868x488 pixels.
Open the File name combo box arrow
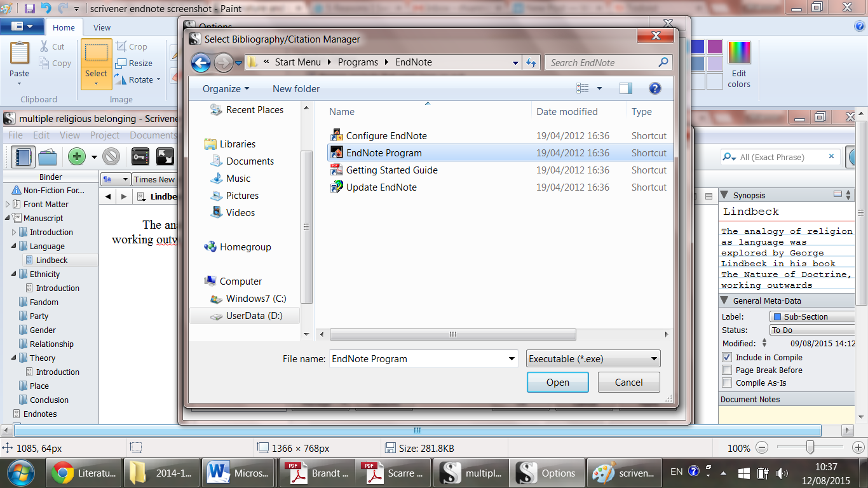coord(512,359)
